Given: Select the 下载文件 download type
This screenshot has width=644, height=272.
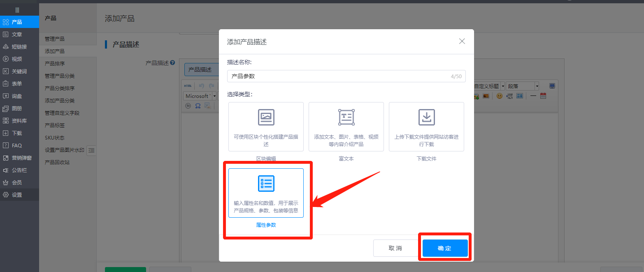Looking at the screenshot, I should click(x=426, y=127).
